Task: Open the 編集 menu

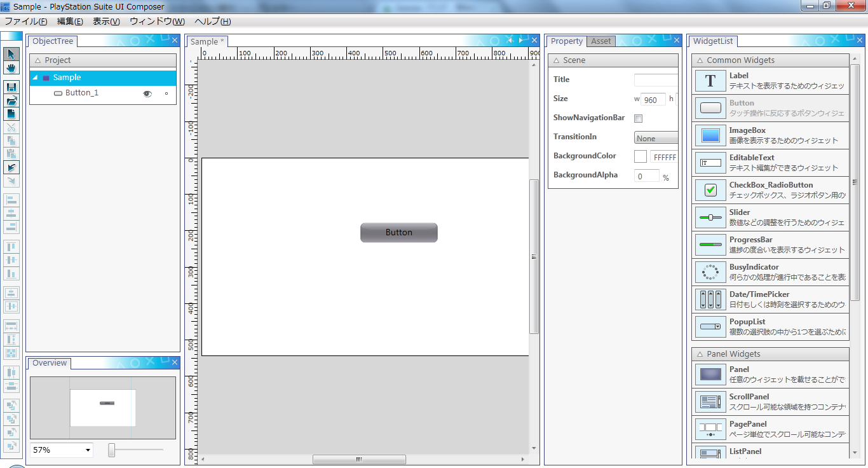Action: coord(70,22)
